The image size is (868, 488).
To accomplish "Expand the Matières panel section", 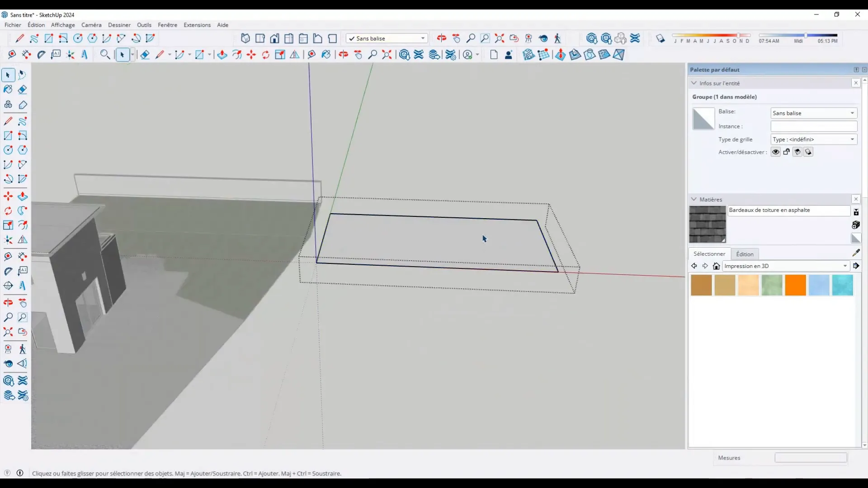I will click(x=693, y=199).
